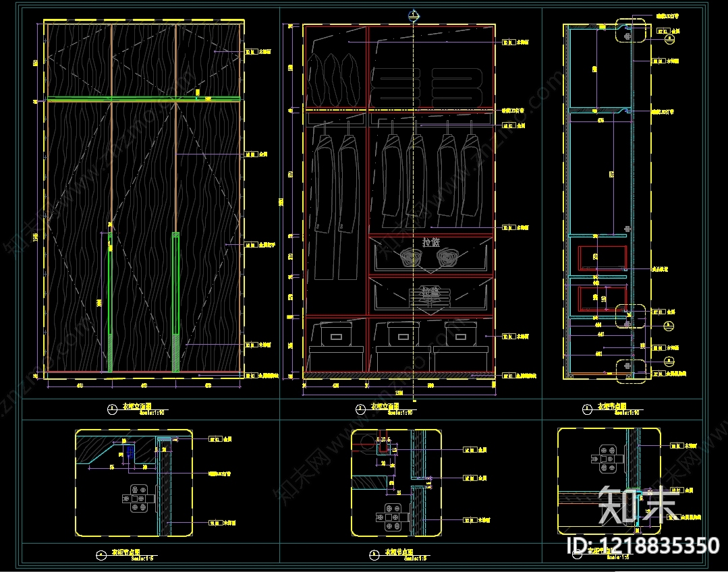Pick the hinge symbol in the bottom-middle node detail
Image resolution: width=728 pixels, height=572 pixels.
click(x=392, y=517)
